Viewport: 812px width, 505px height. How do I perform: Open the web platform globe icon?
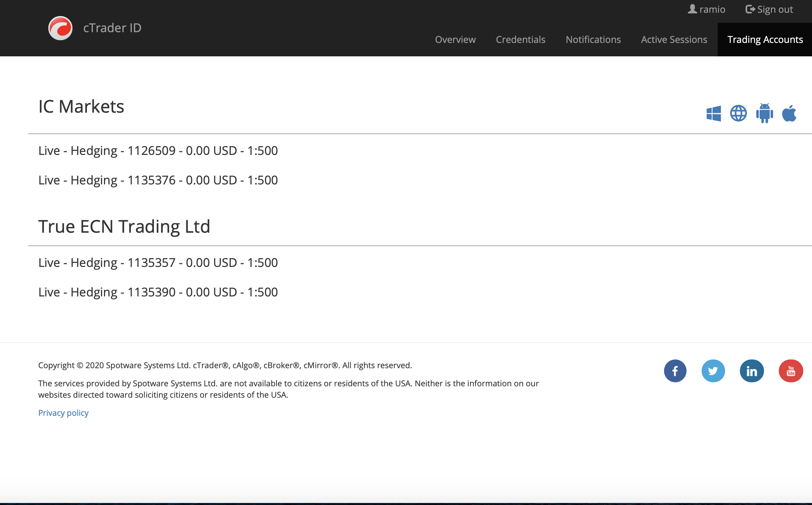pyautogui.click(x=738, y=113)
